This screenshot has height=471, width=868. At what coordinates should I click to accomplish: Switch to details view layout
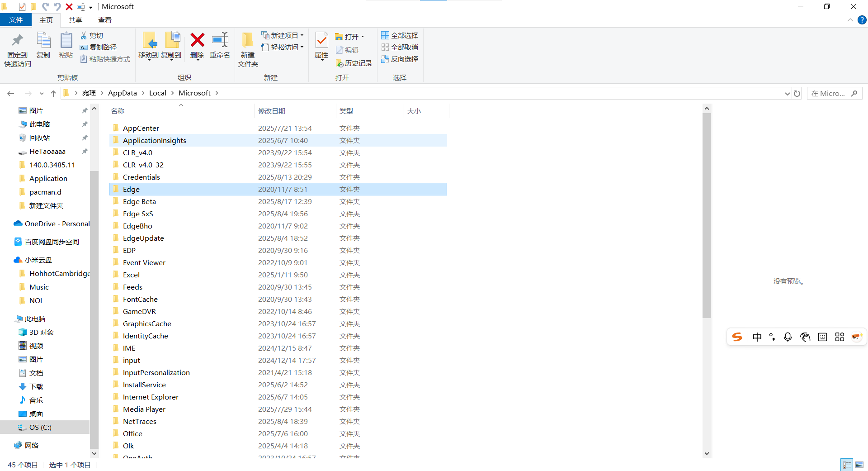click(x=847, y=465)
